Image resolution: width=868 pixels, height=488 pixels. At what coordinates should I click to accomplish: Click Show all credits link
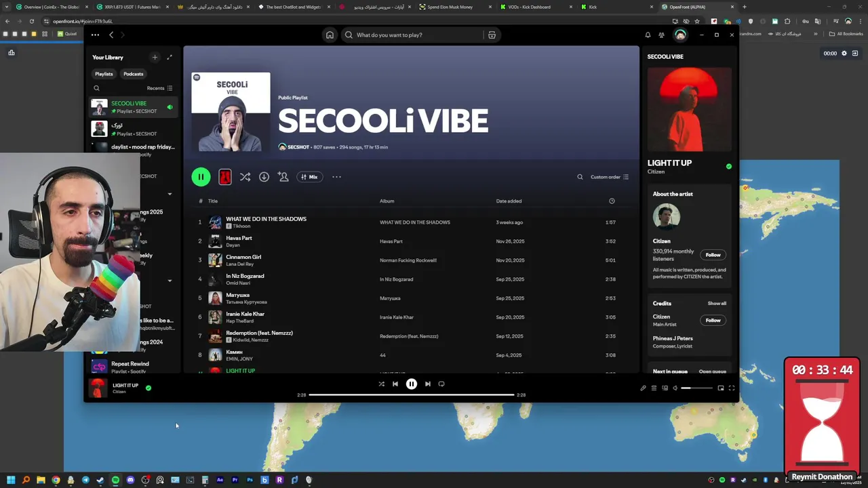point(717,304)
